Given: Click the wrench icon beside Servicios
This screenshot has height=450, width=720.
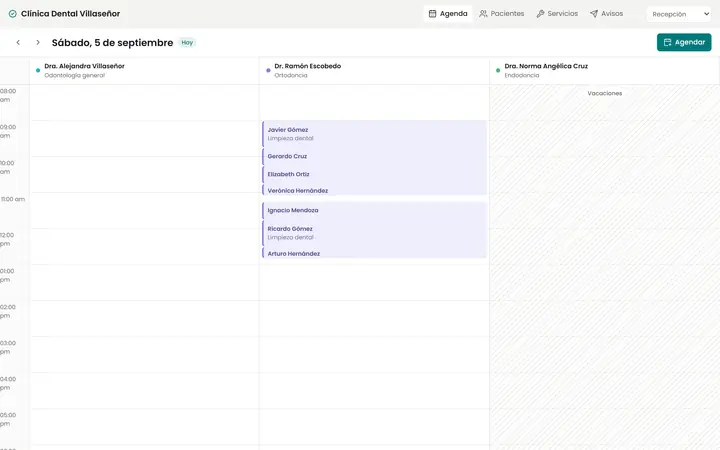Looking at the screenshot, I should [540, 14].
